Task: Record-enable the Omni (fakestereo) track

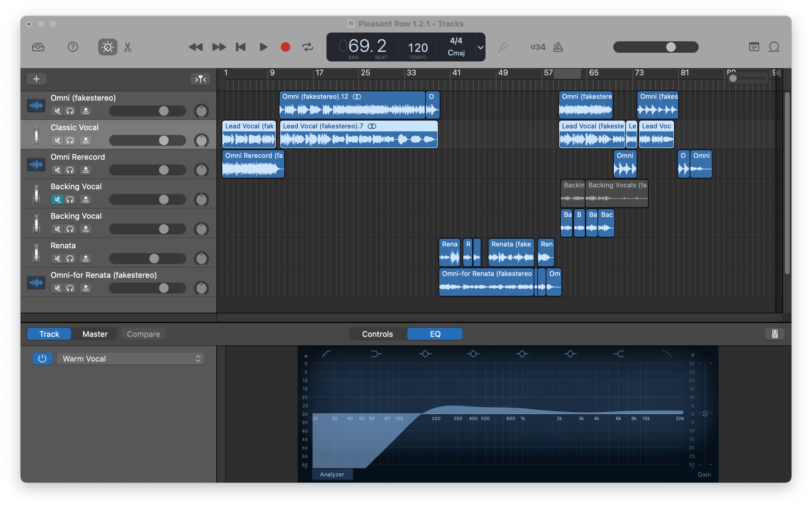Action: click(x=86, y=111)
